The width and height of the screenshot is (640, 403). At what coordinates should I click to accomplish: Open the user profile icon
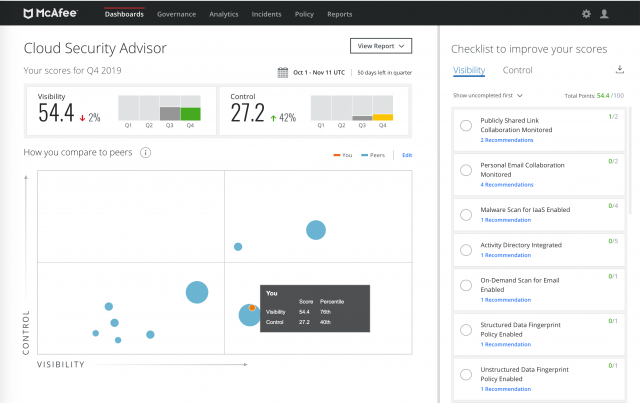tap(604, 14)
